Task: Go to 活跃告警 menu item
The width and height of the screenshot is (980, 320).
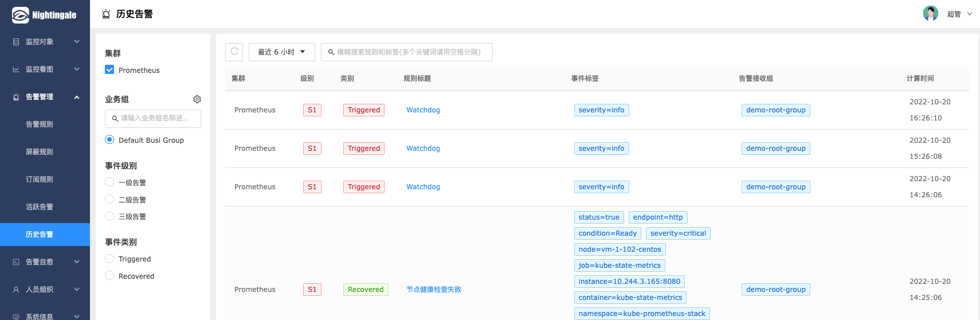Action: point(40,207)
